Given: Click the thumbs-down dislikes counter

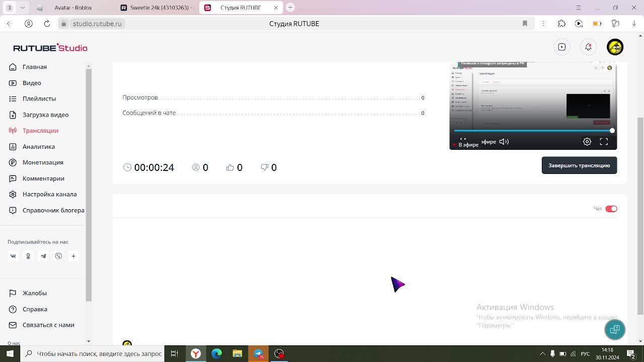Looking at the screenshot, I should (x=269, y=167).
